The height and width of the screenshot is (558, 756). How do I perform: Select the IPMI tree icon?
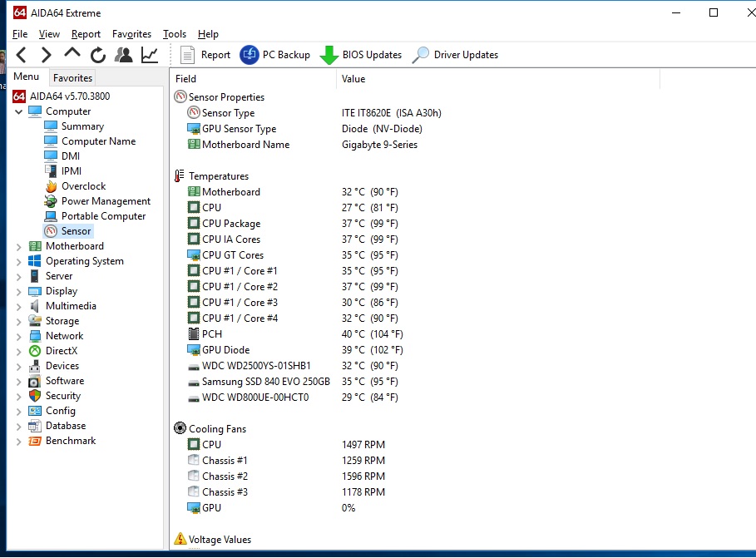point(51,171)
